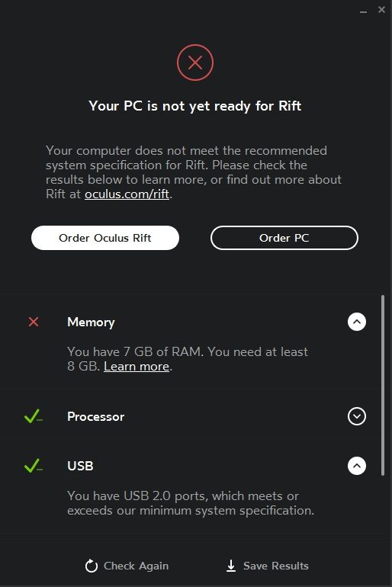Click the green checkmark beside USB

(x=34, y=466)
